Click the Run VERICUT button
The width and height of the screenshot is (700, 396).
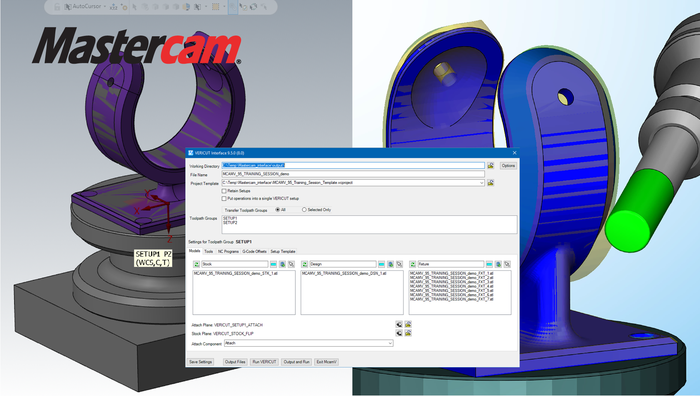264,362
